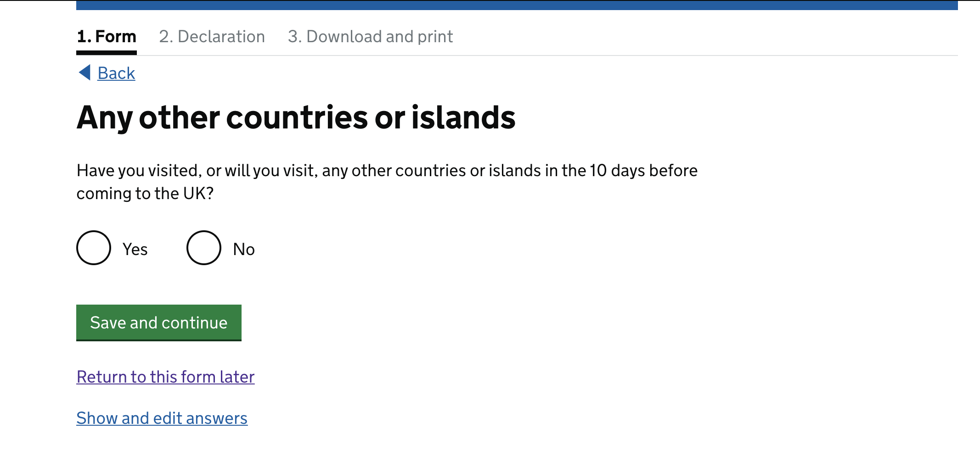Open 'Return to this form later' link
Screen dimensions: 980x467
[x=165, y=377]
